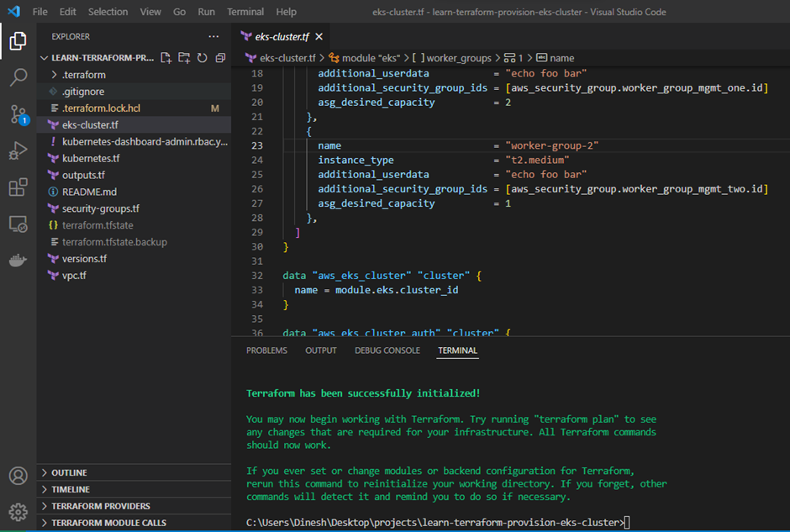Click the New File icon in Explorer
Viewport: 790px width, 532px height.
click(x=166, y=58)
